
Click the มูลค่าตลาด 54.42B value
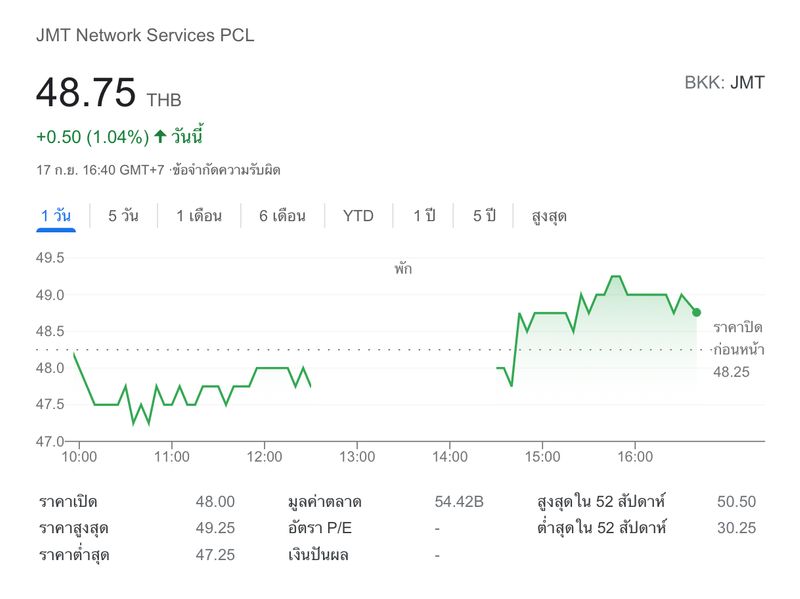[x=460, y=502]
